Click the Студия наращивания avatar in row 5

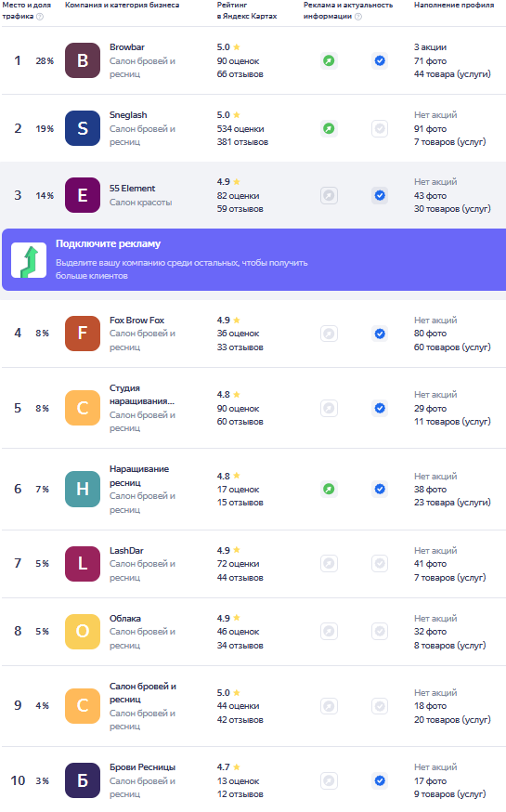(83, 408)
